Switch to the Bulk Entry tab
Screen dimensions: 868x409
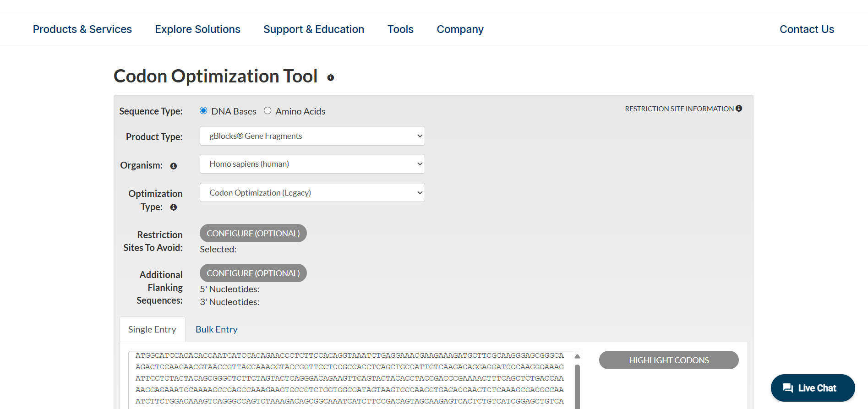coord(216,329)
